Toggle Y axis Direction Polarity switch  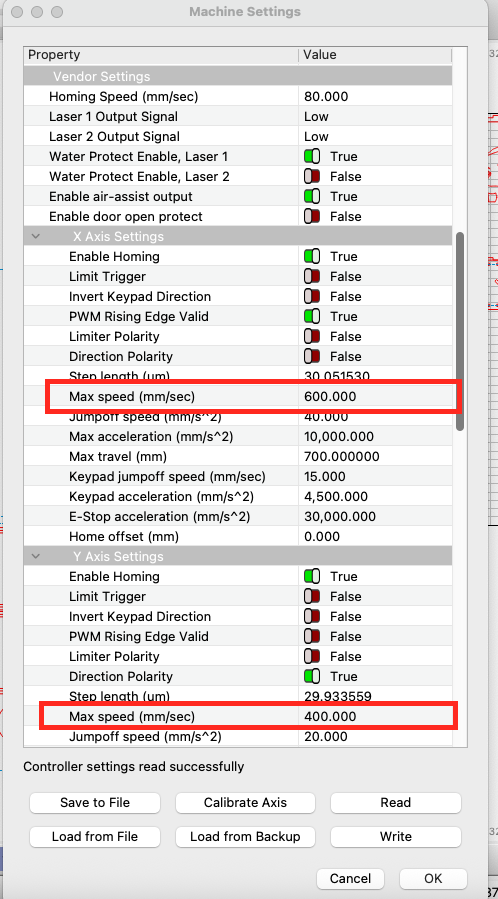tap(312, 677)
